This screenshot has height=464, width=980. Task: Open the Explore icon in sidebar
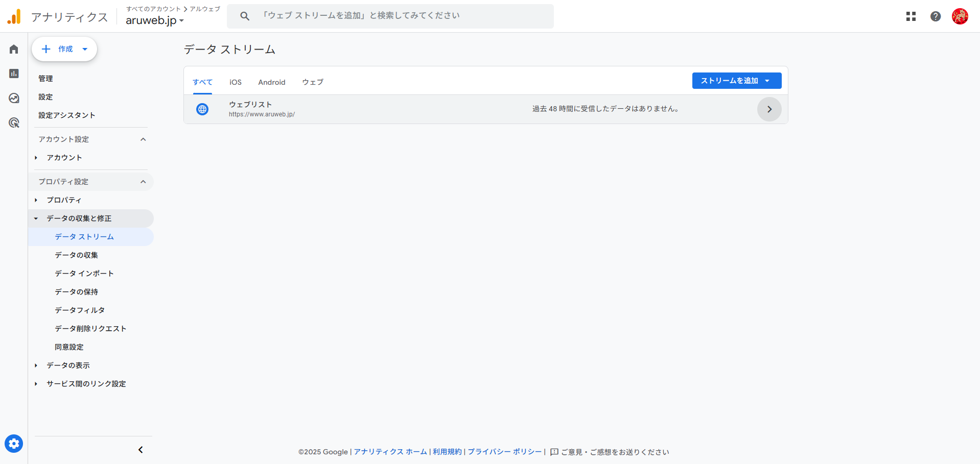tap(14, 98)
